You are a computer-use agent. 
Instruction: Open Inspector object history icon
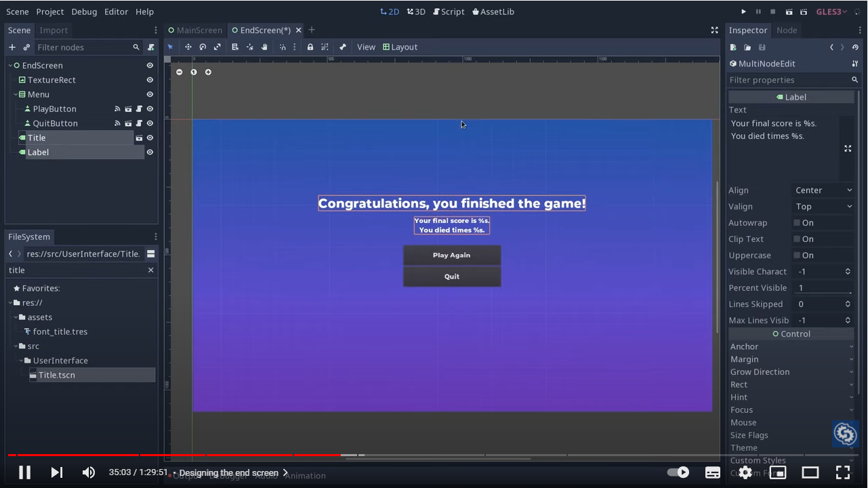coord(855,47)
